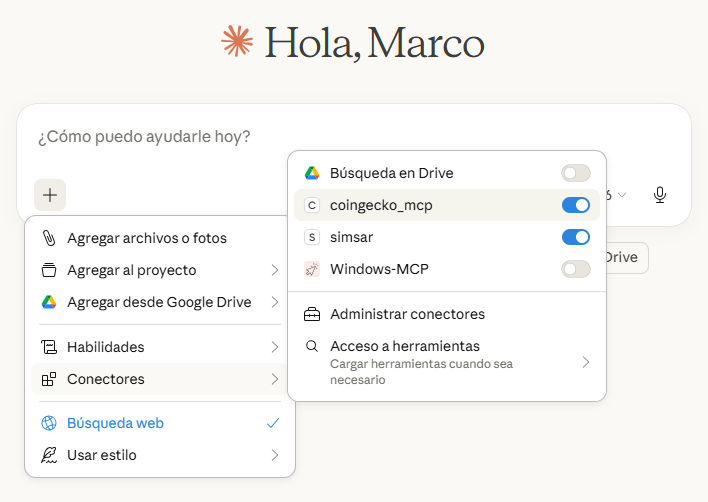Open the Acceso a herramientas chevron
Image resolution: width=708 pixels, height=502 pixels.
tap(586, 362)
